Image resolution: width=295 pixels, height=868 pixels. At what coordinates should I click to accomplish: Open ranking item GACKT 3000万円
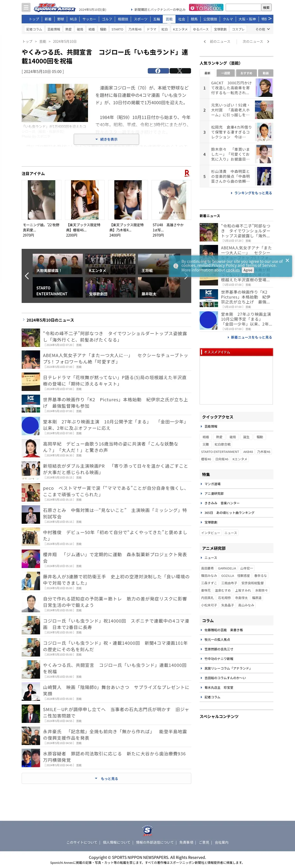pos(236,88)
